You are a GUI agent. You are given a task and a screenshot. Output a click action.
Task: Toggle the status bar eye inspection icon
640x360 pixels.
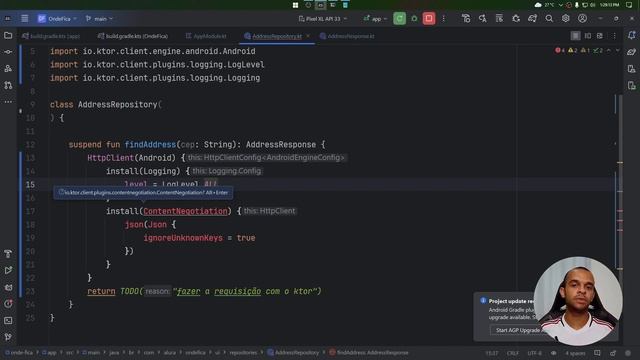coord(553,353)
